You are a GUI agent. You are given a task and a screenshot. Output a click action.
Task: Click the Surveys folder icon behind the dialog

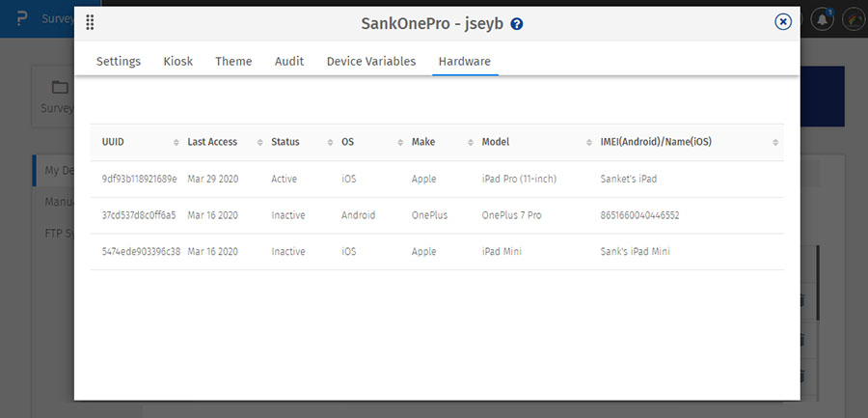click(60, 88)
